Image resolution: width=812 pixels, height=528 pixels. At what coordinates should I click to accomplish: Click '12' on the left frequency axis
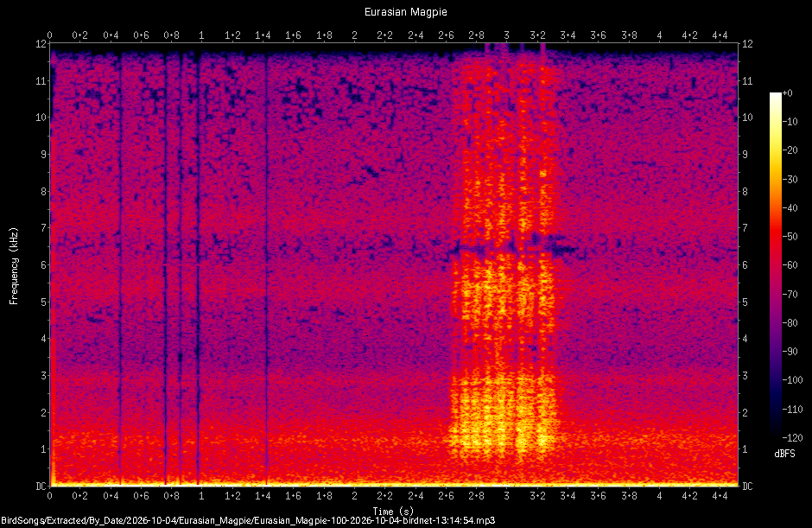(x=41, y=43)
